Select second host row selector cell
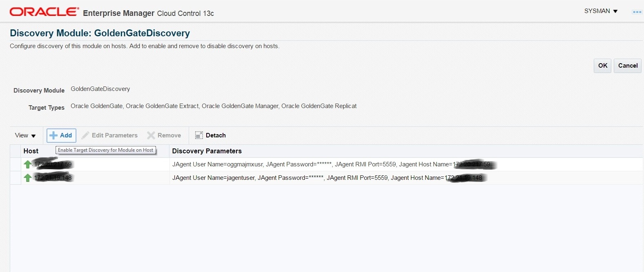The image size is (644, 272). coord(16,178)
